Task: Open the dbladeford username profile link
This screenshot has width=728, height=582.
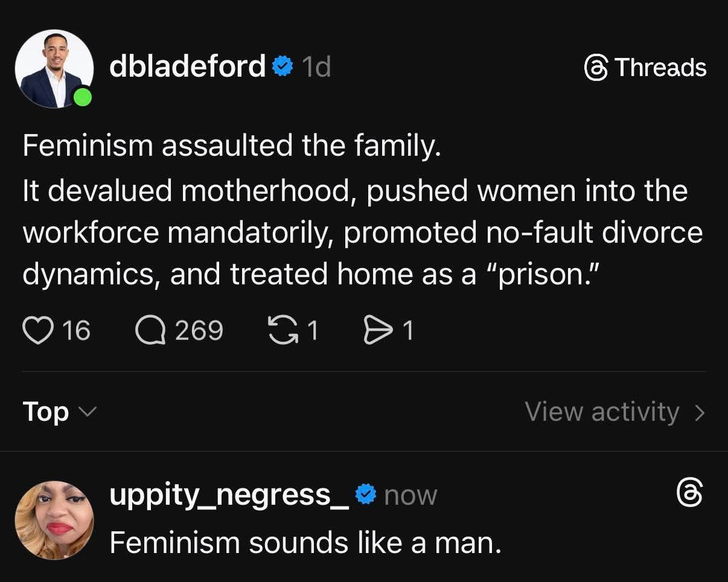Action: (187, 66)
